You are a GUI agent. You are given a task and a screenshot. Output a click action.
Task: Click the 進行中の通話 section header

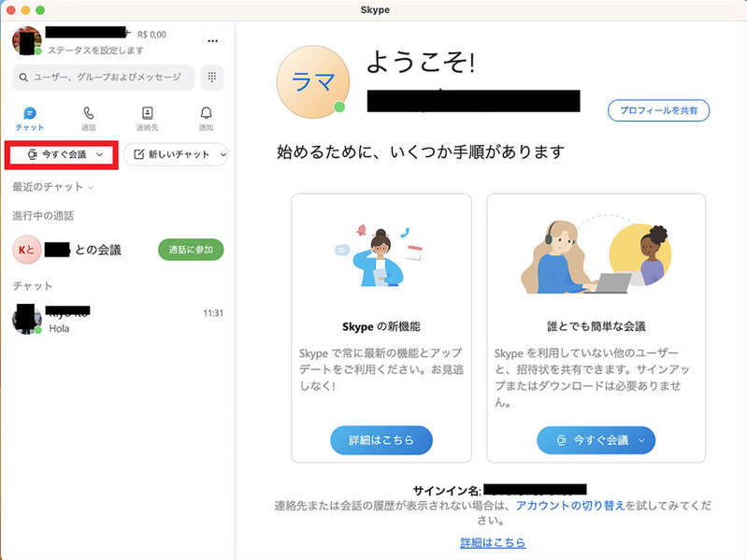[x=43, y=216]
